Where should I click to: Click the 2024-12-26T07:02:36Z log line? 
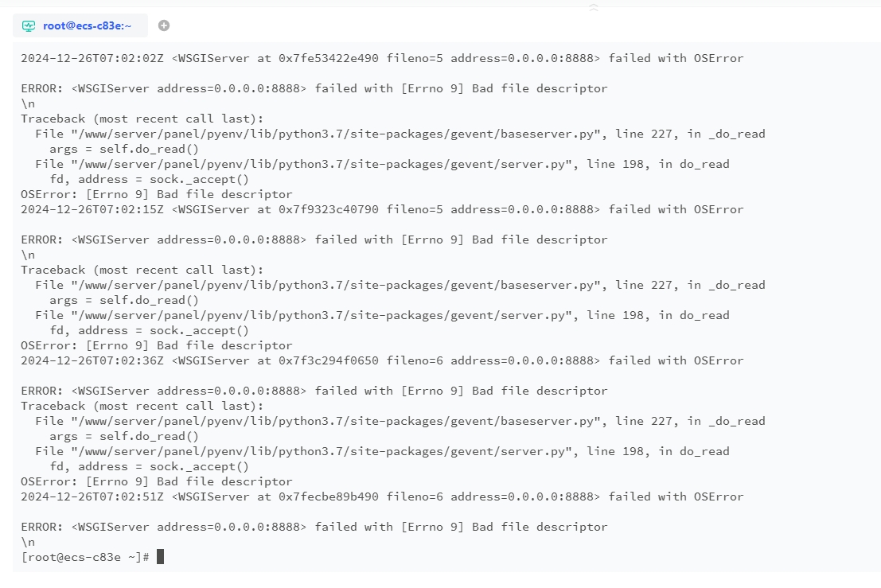(x=382, y=360)
